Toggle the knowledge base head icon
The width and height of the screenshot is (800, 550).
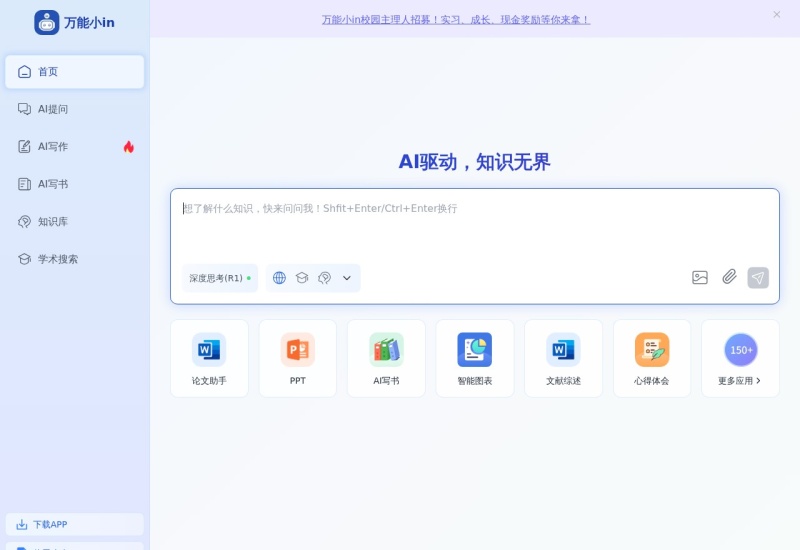324,278
